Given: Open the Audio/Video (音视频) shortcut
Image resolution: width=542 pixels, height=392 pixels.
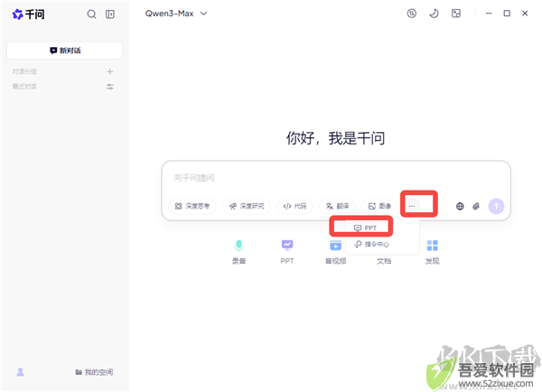Looking at the screenshot, I should [x=335, y=252].
